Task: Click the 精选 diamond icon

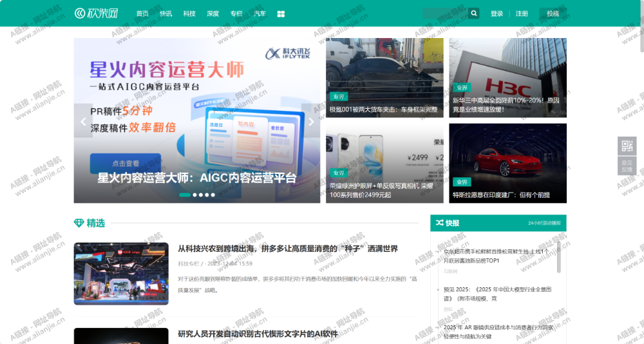Action: (x=79, y=223)
